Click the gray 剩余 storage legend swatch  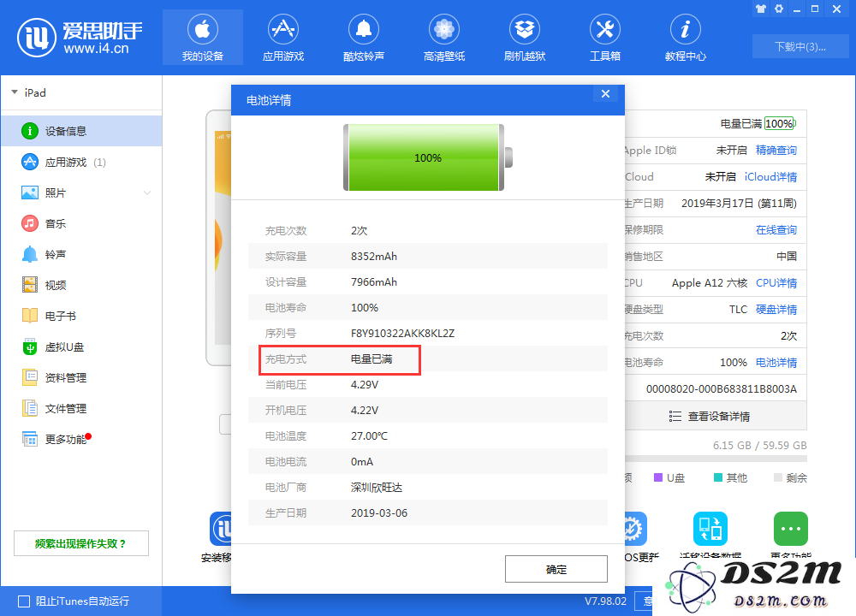tap(778, 477)
